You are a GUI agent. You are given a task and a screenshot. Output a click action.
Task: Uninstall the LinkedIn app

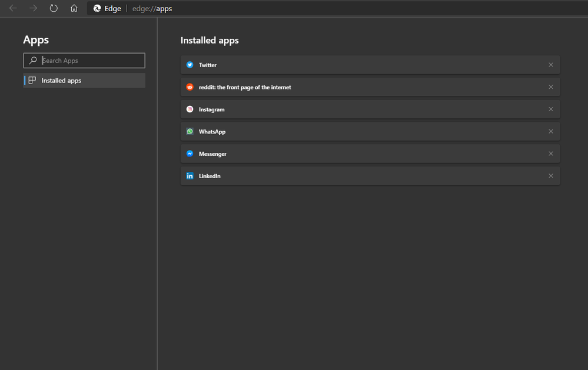(x=551, y=176)
